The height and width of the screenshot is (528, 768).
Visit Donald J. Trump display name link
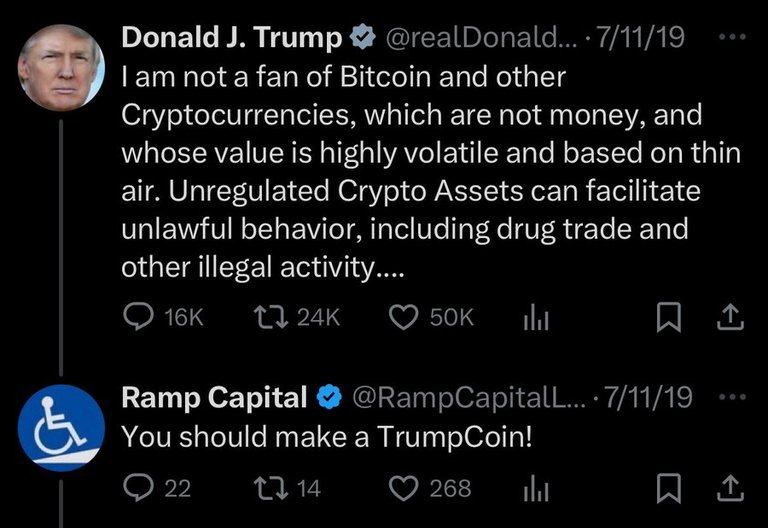point(232,37)
